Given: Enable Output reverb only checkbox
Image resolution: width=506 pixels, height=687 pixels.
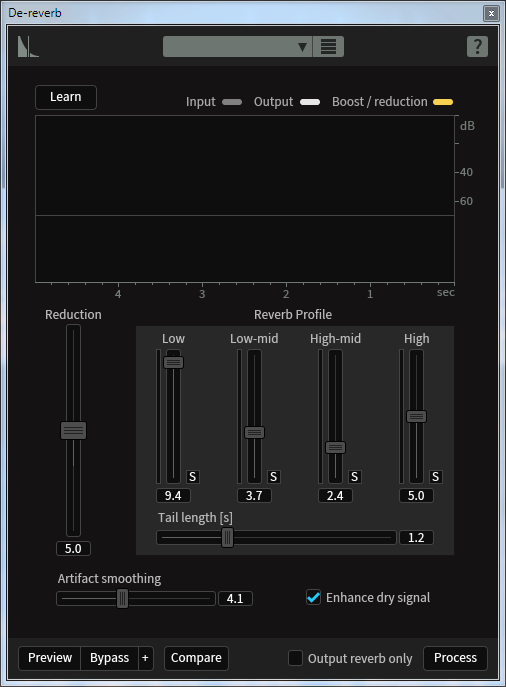Looking at the screenshot, I should [295, 658].
